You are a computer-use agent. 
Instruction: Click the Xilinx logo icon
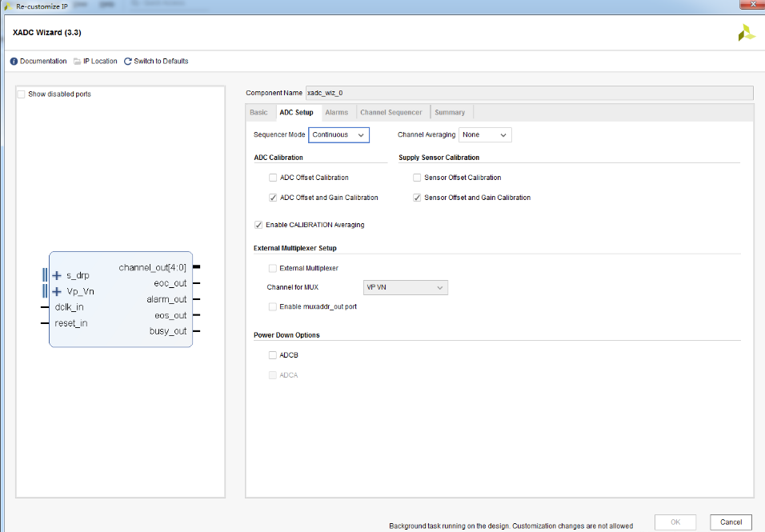[x=746, y=33]
